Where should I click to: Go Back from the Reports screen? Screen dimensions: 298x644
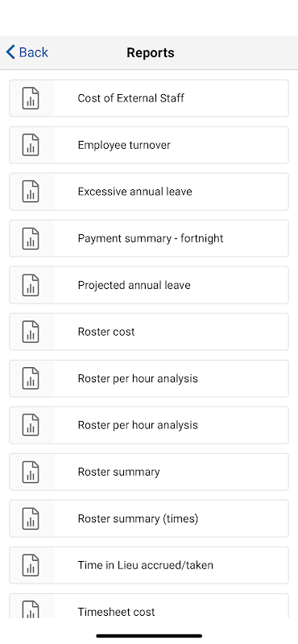(27, 52)
